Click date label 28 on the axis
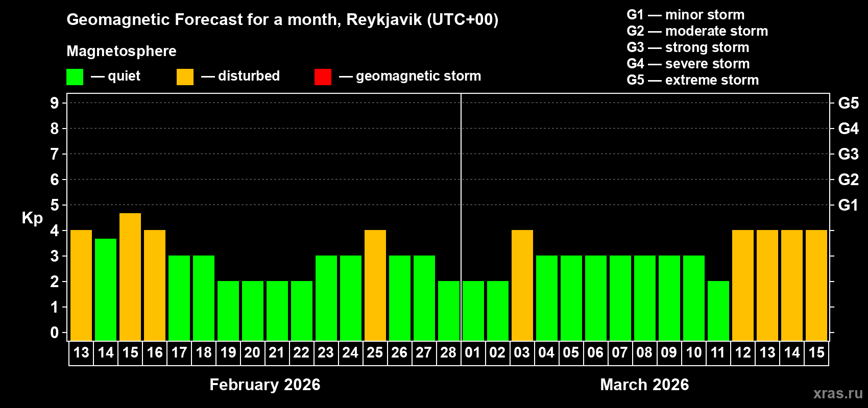Screen dimensions: 868x408 (x=448, y=353)
